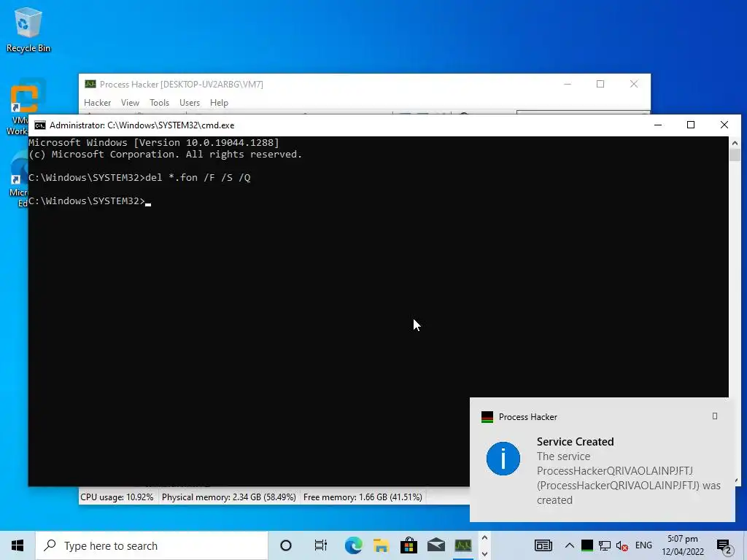
Task: Expand hidden system tray icons
Action: click(570, 545)
